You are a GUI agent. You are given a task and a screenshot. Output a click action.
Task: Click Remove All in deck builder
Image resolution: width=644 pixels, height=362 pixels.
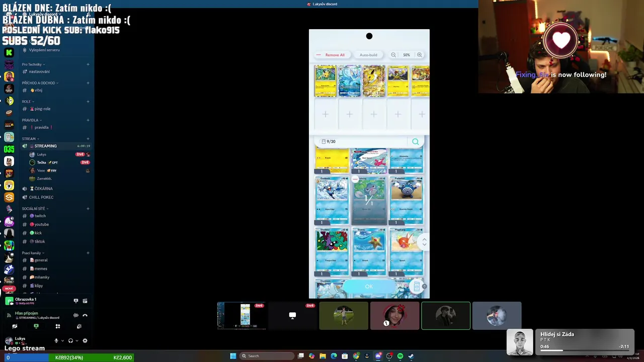pyautogui.click(x=331, y=55)
